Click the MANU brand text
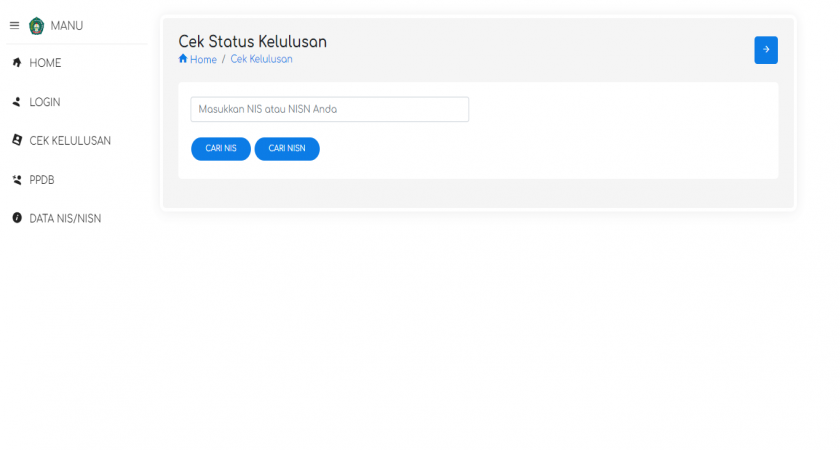 [67, 26]
